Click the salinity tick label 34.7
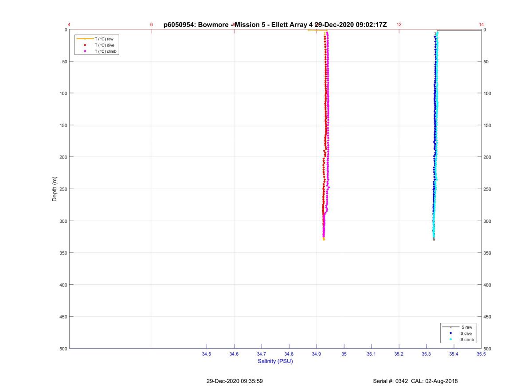 (262, 354)
